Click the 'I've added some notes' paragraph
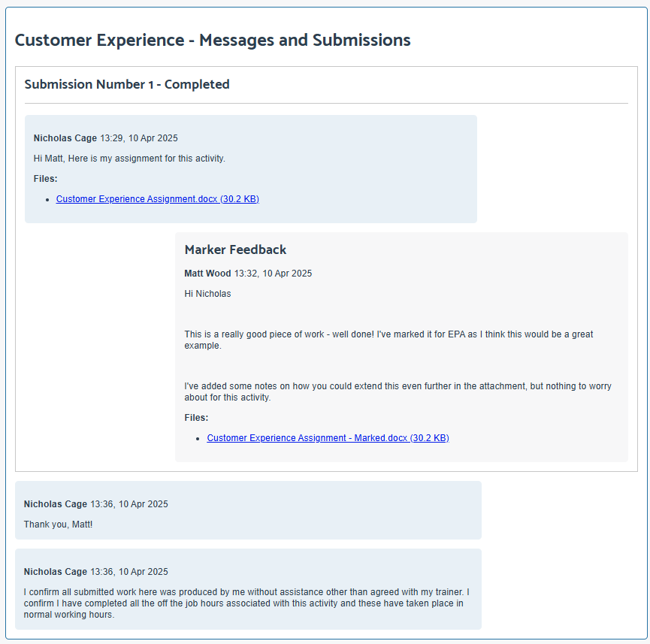 tap(398, 392)
